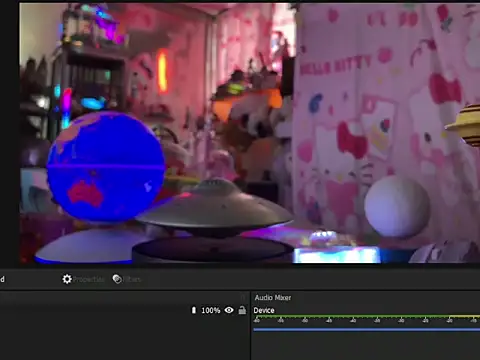Viewport: 480px width, 360px height.
Task: Toggle source visibility with the eye icon
Action: [229, 310]
